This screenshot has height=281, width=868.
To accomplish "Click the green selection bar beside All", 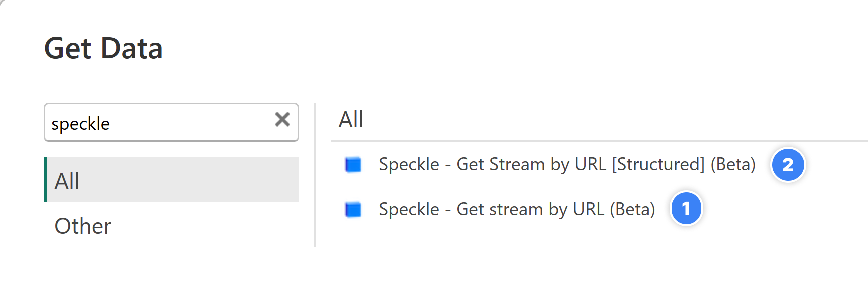I will click(x=45, y=179).
